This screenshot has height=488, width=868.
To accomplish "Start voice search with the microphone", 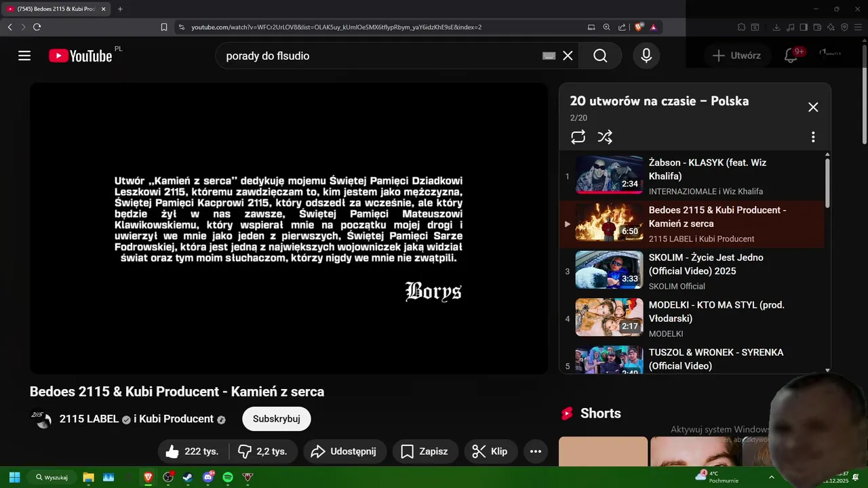I will click(x=646, y=56).
